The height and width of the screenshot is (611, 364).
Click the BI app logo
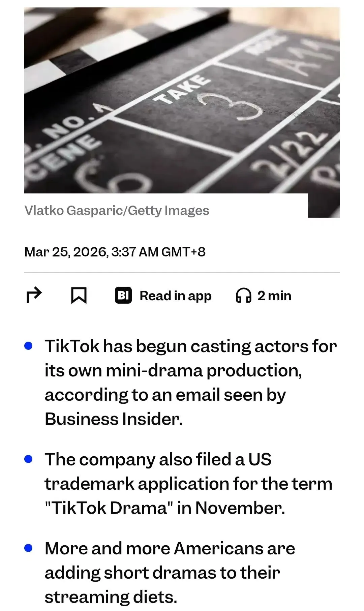point(123,296)
